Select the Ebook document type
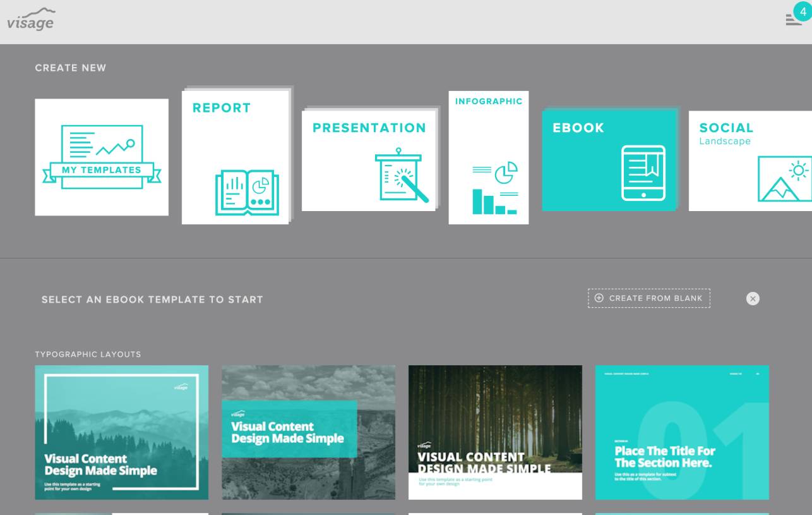812x515 pixels. [x=609, y=161]
